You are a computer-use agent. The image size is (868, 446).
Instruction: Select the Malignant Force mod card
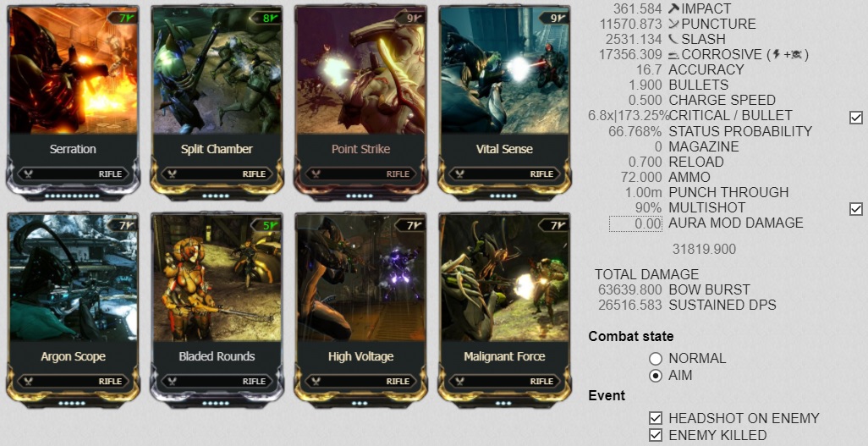click(x=504, y=311)
